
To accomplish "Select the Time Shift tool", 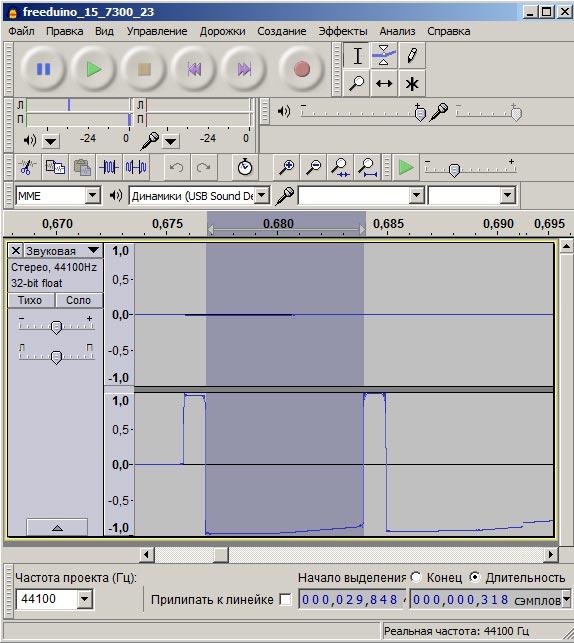I will pos(384,84).
